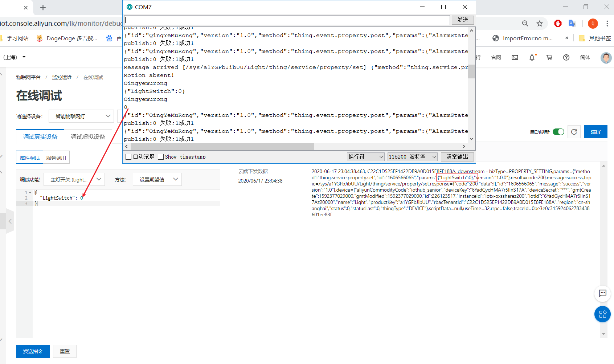Click the serial output scroll left arrow
Screen dimensions: 614x364
tap(127, 147)
